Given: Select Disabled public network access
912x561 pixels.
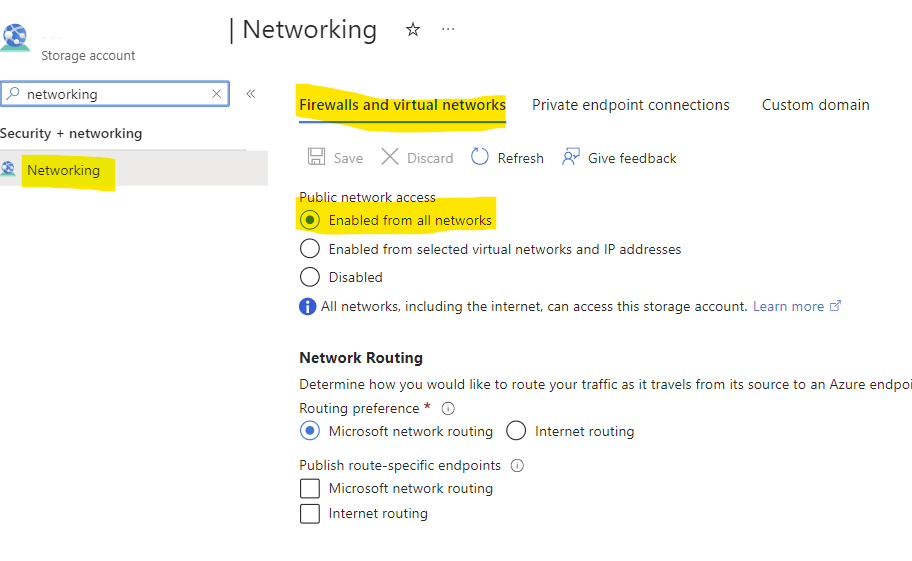Looking at the screenshot, I should coord(309,277).
